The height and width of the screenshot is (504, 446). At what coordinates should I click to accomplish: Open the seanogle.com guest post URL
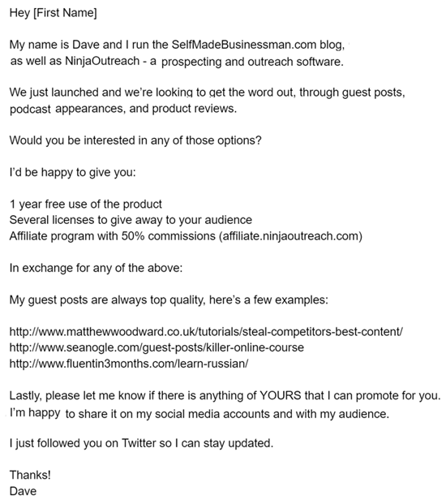click(x=157, y=347)
